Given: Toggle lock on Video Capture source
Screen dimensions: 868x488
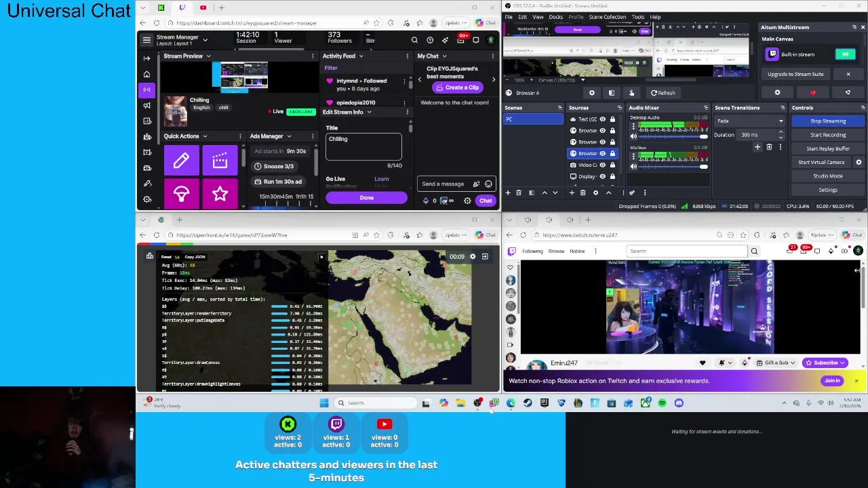Looking at the screenshot, I should point(612,165).
